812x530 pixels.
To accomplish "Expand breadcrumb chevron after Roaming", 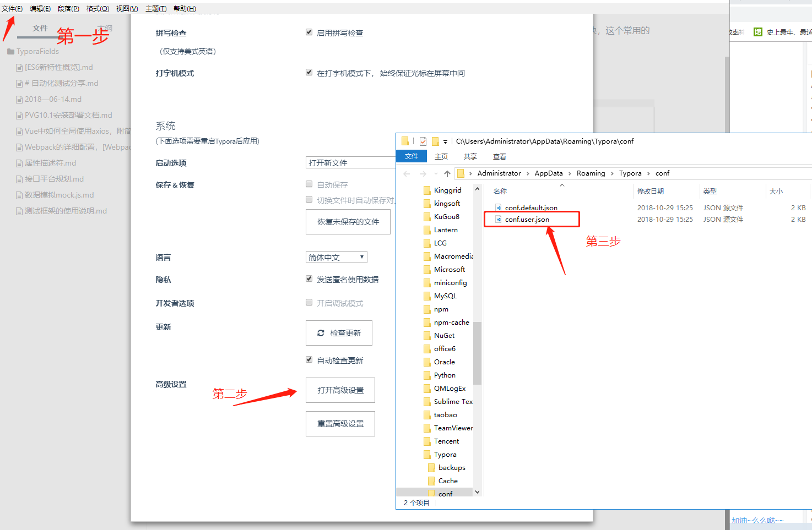I will 612,173.
